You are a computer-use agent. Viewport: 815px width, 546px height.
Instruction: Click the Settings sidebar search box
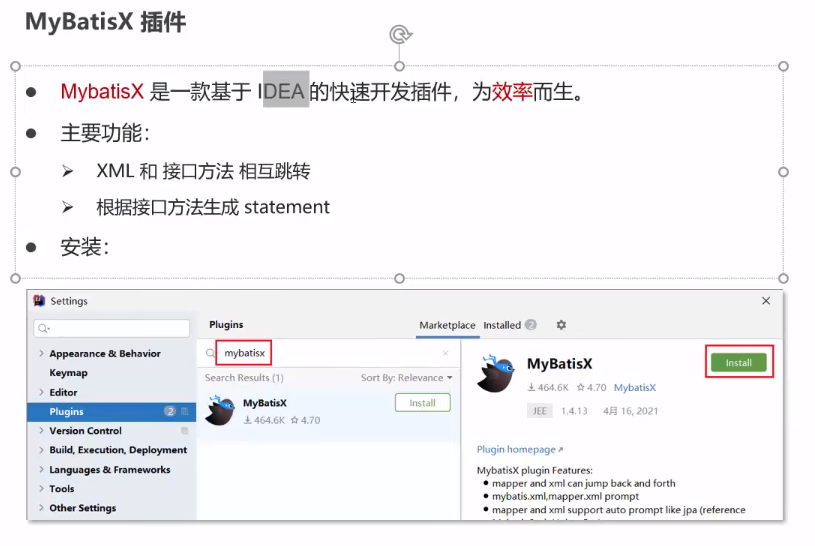point(112,328)
